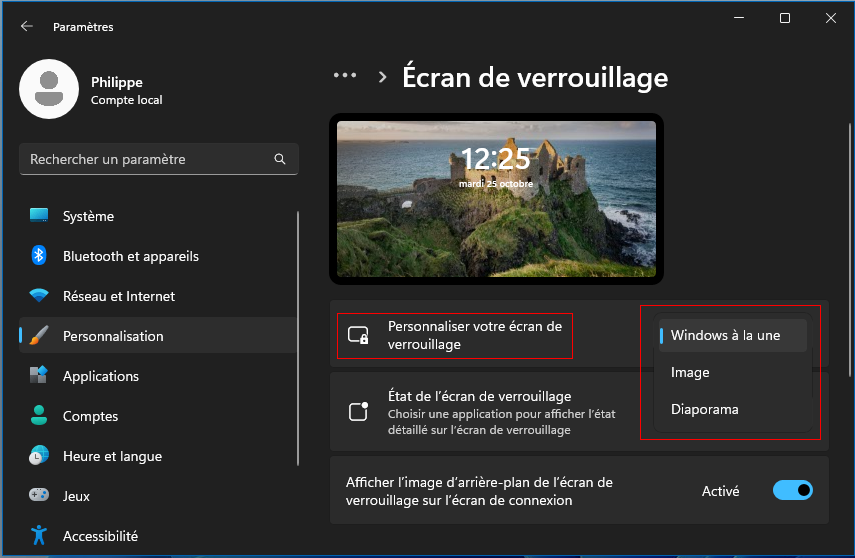Viewport: 855px width, 558px height.
Task: Click Philippe account name
Action: tap(117, 82)
